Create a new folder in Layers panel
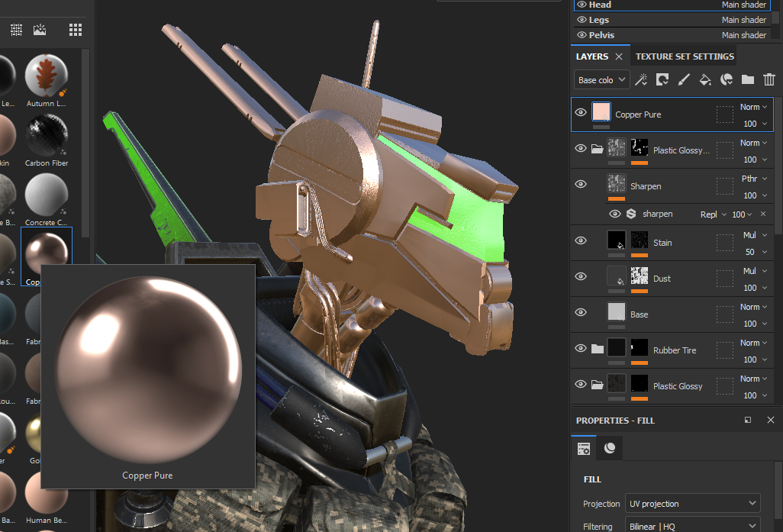The image size is (783, 532). click(x=748, y=79)
